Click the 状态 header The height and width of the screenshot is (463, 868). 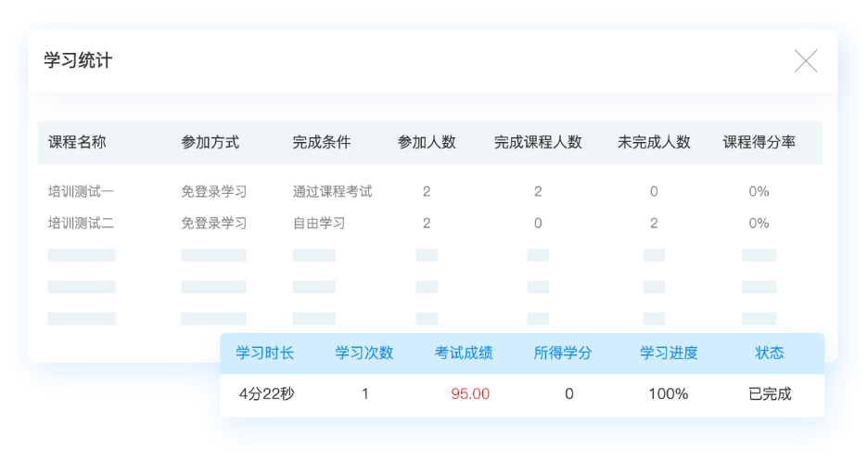pos(770,354)
